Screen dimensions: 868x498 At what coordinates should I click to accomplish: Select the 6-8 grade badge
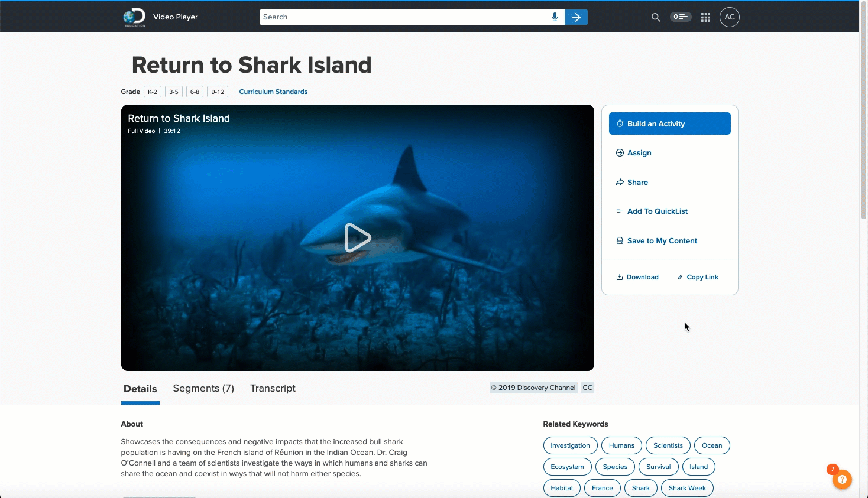(x=195, y=92)
